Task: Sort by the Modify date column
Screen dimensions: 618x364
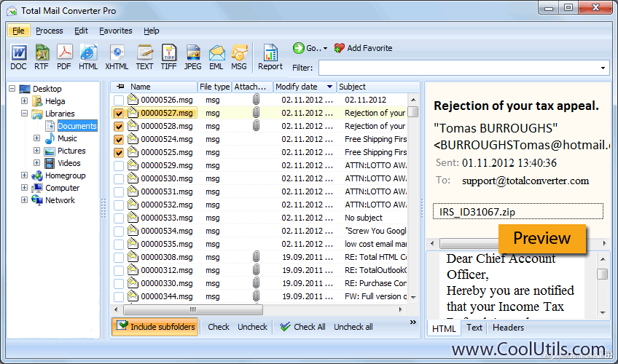Action: click(x=305, y=87)
